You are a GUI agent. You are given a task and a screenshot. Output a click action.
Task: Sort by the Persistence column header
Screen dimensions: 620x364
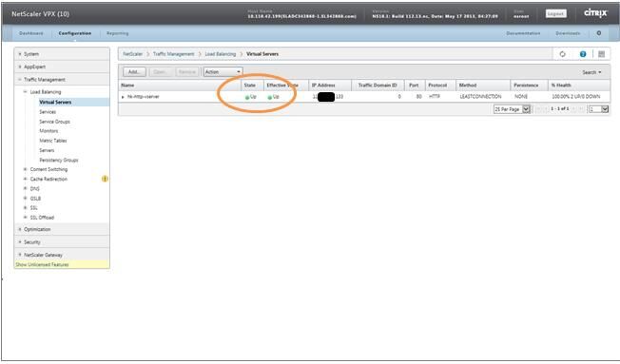point(529,86)
